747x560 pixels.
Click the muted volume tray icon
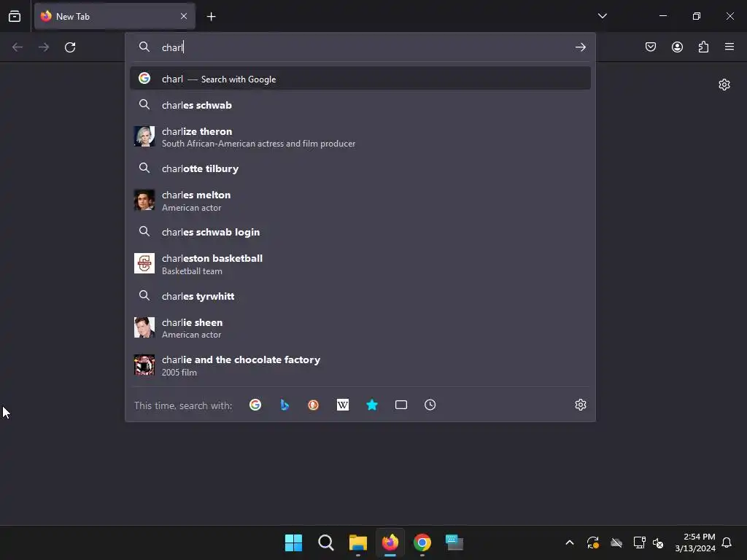[658, 542]
